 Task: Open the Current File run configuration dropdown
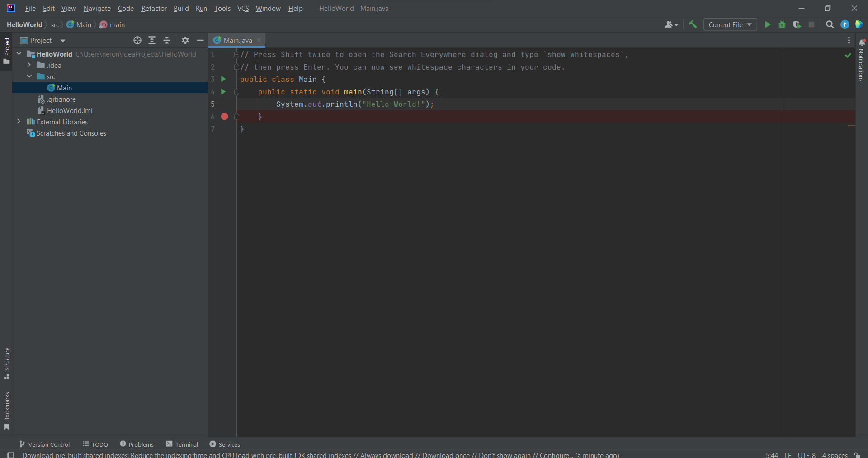(730, 24)
